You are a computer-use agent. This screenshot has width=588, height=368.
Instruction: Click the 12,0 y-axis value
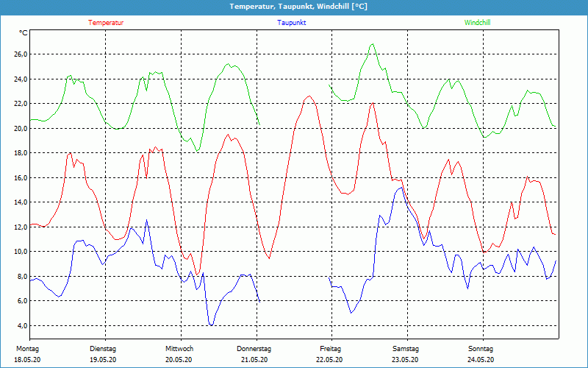click(21, 227)
